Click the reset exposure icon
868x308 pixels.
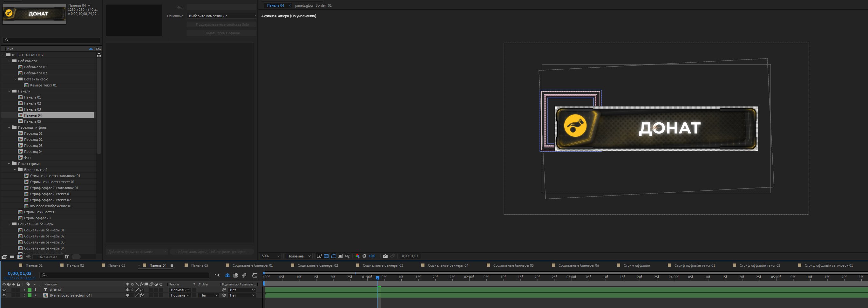tap(364, 256)
